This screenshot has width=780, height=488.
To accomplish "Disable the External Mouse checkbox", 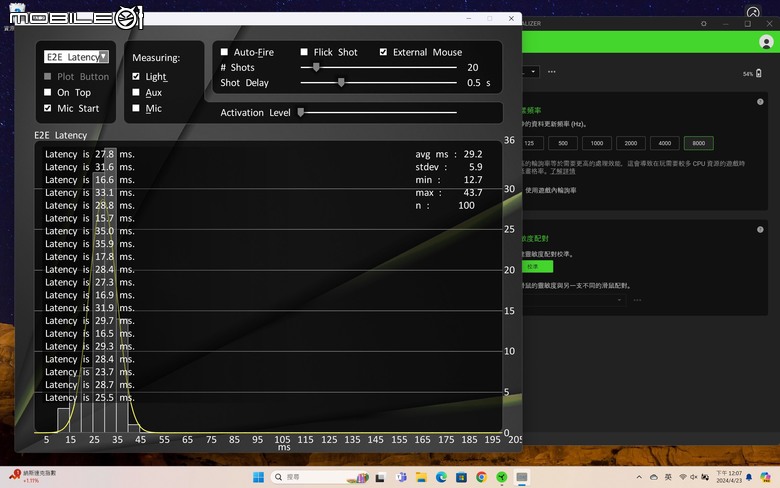I will pos(383,52).
